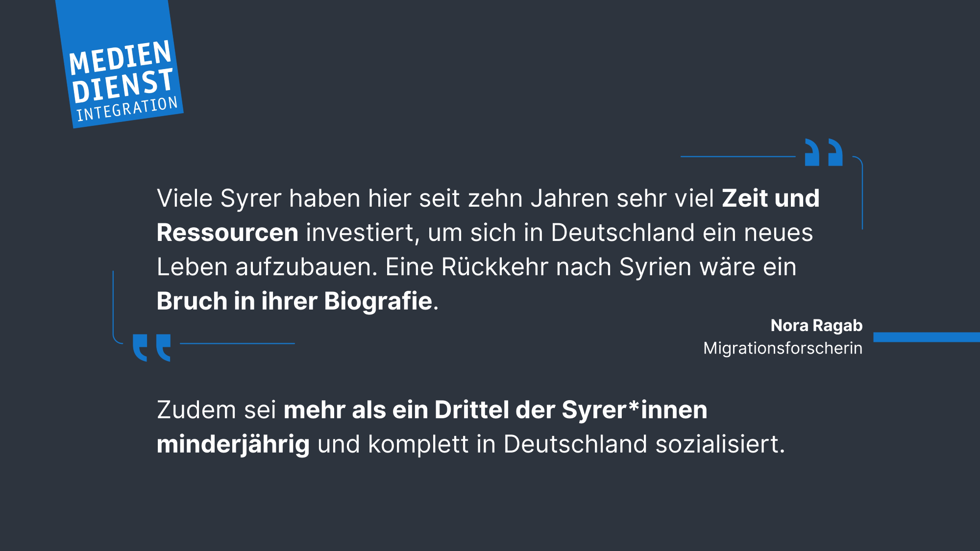Click the word DIENST in the logo
Viewport: 980px width, 551px height.
122,85
